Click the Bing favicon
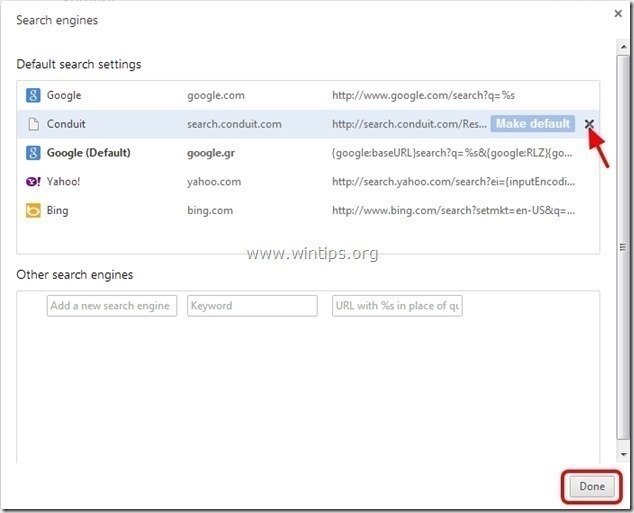The height and width of the screenshot is (513, 634). pos(32,211)
